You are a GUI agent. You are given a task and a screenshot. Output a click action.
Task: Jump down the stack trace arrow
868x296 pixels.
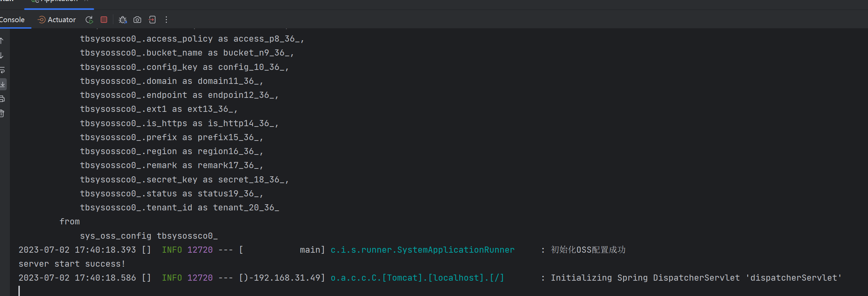pyautogui.click(x=2, y=56)
